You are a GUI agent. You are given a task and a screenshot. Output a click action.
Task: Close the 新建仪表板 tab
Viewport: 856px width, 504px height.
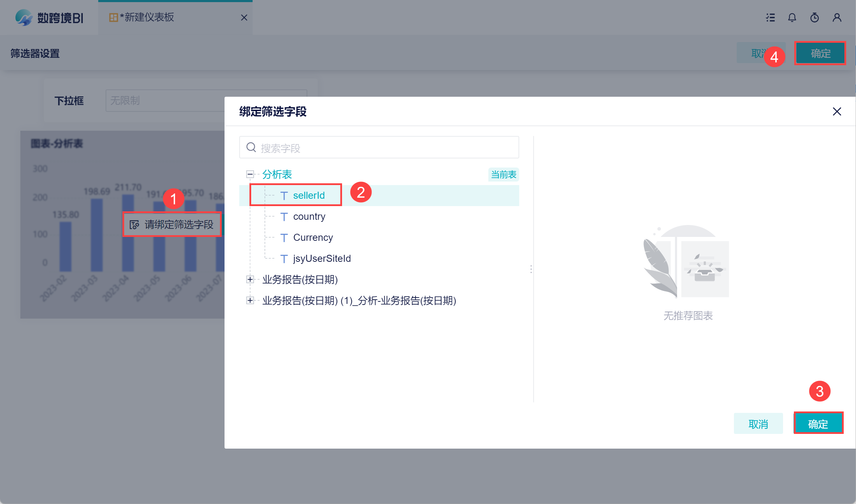[244, 18]
